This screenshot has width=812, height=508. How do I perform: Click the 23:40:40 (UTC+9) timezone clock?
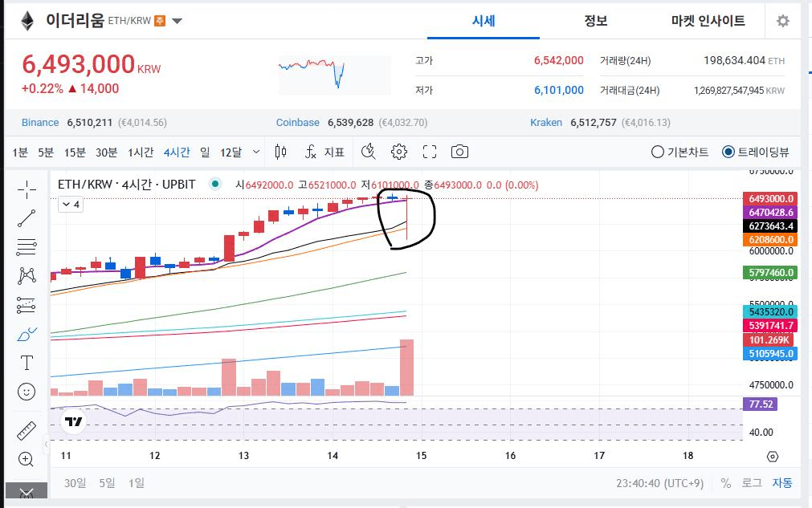pos(659,483)
